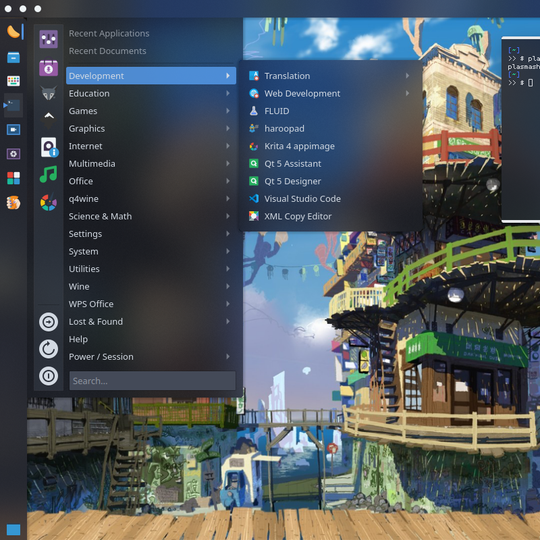Click the green music note favorite icon

tap(48, 174)
